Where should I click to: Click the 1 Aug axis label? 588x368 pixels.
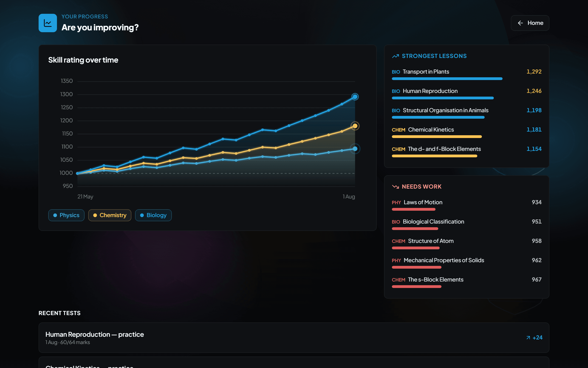349,197
